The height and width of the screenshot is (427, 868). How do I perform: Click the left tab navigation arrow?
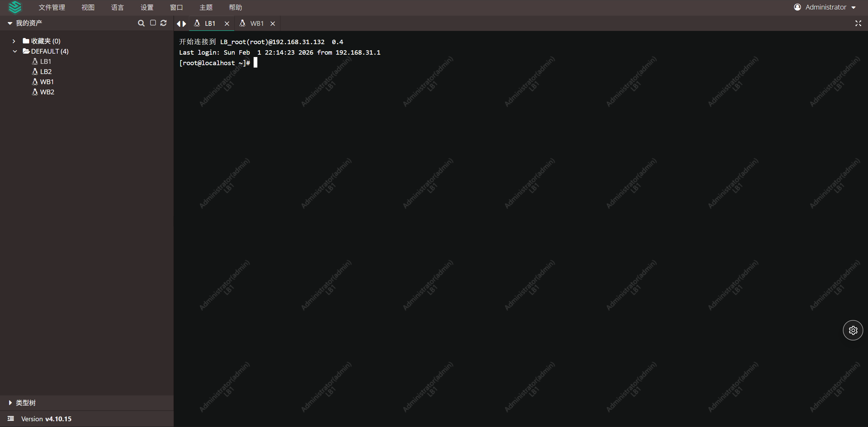click(x=179, y=24)
